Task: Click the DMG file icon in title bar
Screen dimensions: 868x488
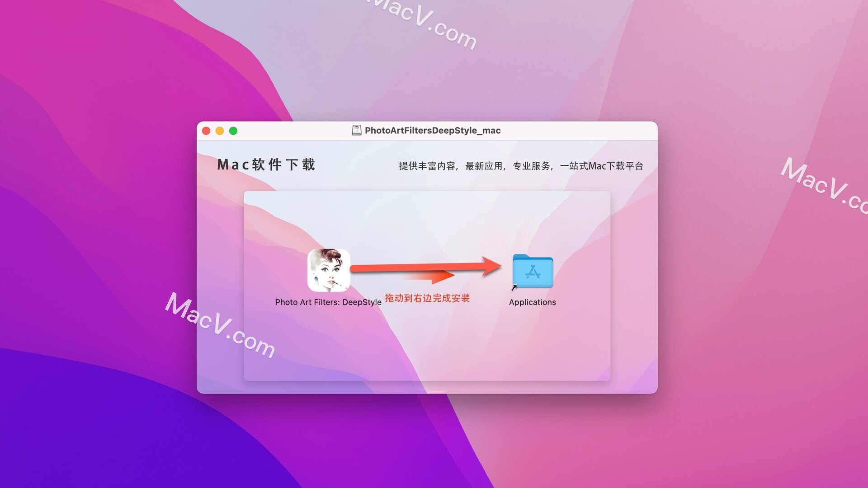Action: click(355, 131)
